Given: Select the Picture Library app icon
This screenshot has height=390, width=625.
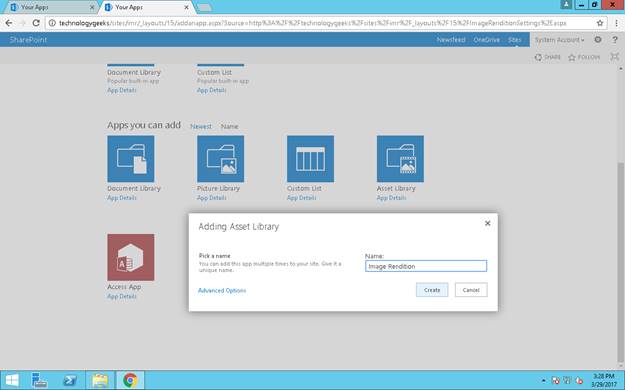Looking at the screenshot, I should pyautogui.click(x=220, y=159).
